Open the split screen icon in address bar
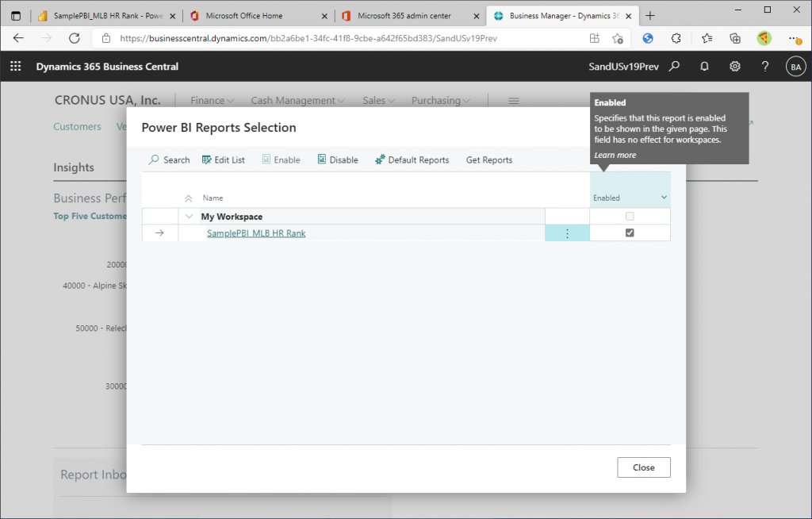Viewport: 812px width, 519px height. point(595,38)
